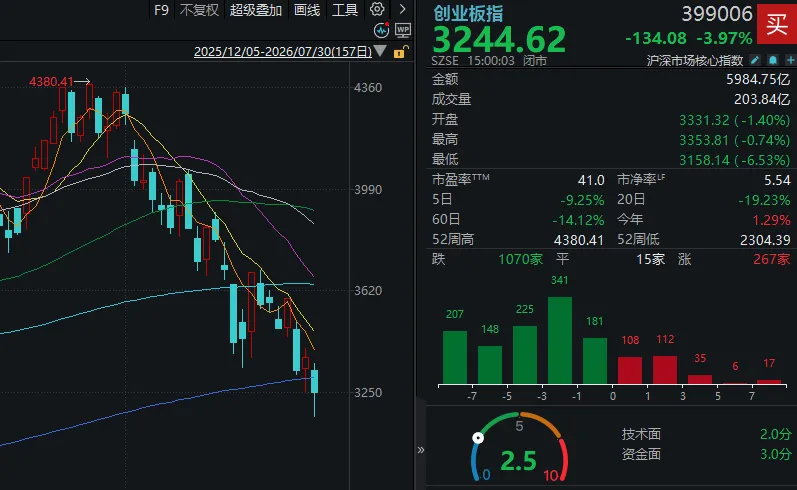Collapse the side panel with the double-chevron handle
Viewport: 797px width, 490px height.
pos(420,450)
